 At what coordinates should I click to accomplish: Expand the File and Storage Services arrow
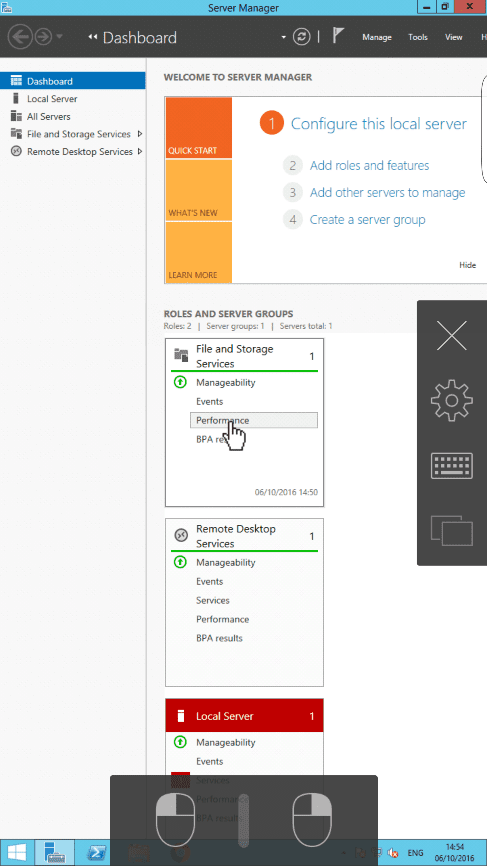pyautogui.click(x=140, y=134)
